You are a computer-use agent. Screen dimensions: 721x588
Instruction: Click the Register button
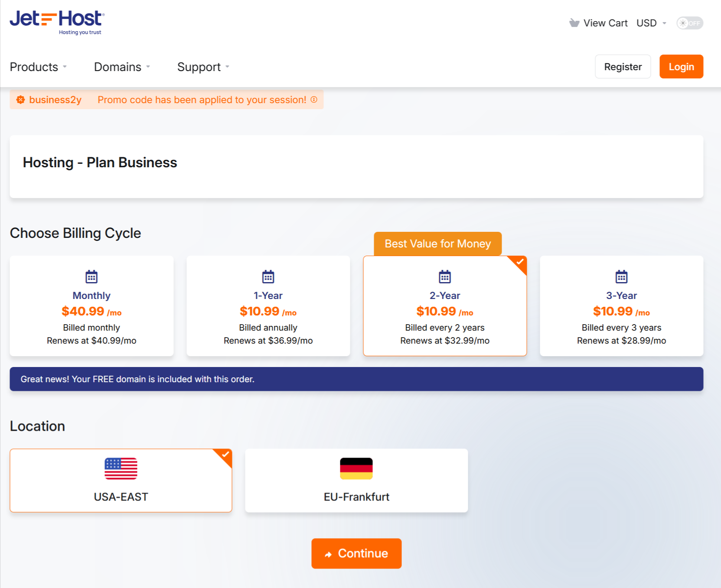pyautogui.click(x=623, y=67)
